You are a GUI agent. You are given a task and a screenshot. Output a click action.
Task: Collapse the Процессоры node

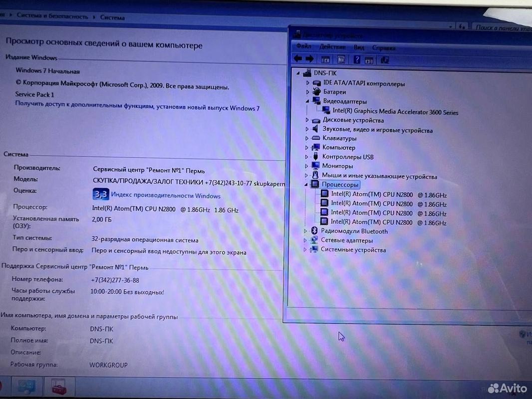306,185
